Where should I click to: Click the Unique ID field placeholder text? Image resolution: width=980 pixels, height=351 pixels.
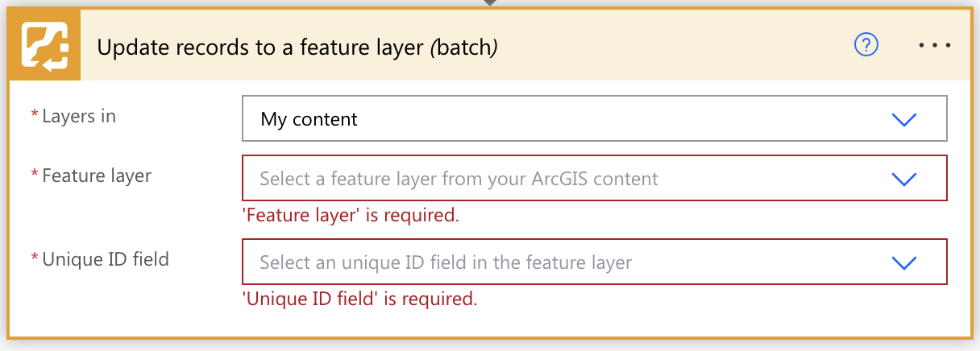[x=446, y=262]
